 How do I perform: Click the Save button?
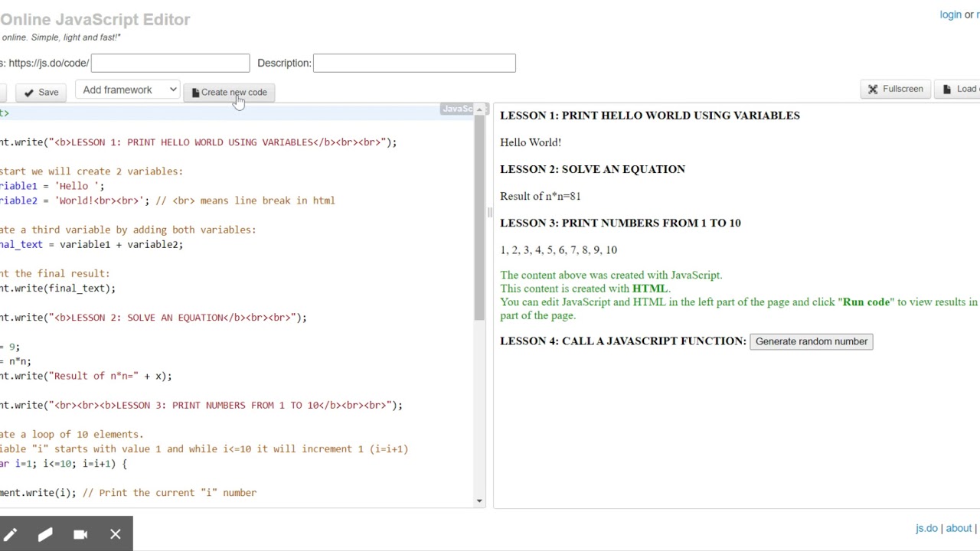[x=41, y=93]
